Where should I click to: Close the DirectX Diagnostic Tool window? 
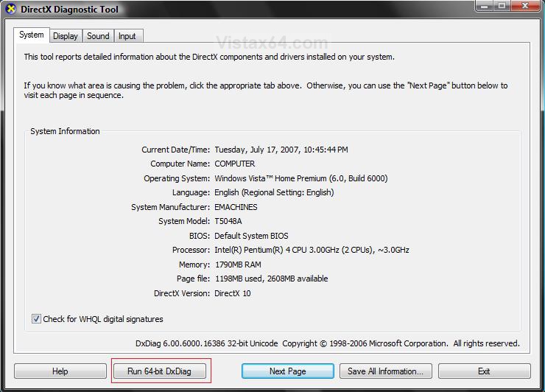(x=526, y=6)
